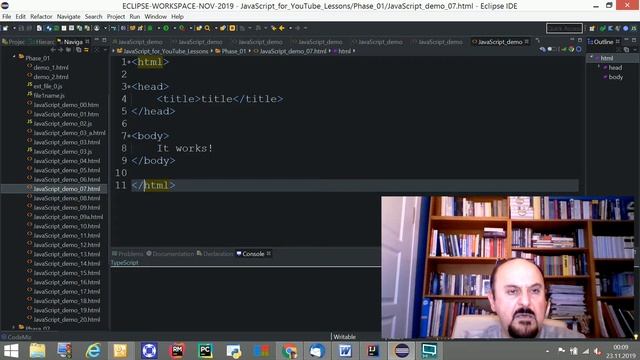Viewport: 640px width, 360px height.
Task: Open the RubyMine icon in taskbar
Action: point(177,351)
